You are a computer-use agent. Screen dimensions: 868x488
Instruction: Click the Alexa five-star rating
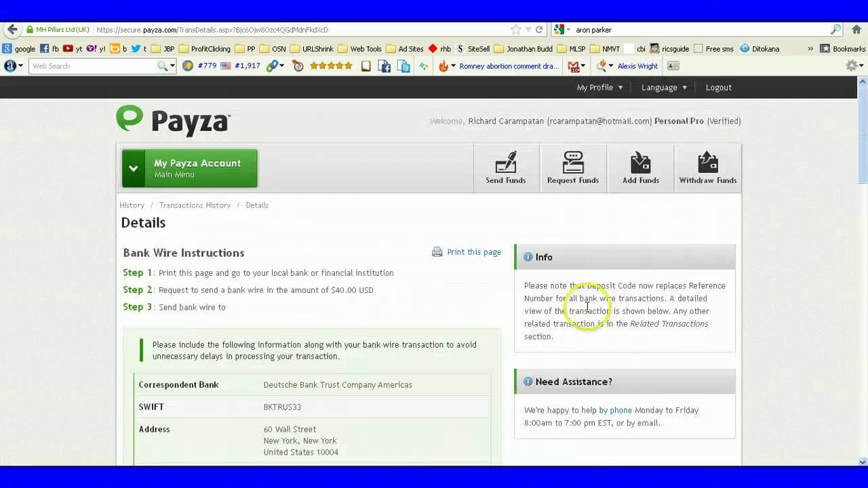click(331, 66)
